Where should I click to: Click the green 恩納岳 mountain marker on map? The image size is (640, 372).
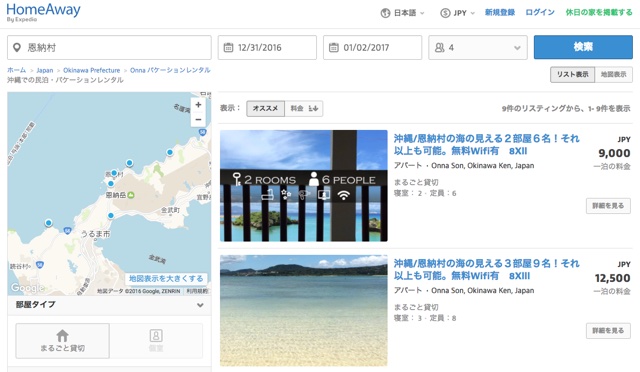131,195
